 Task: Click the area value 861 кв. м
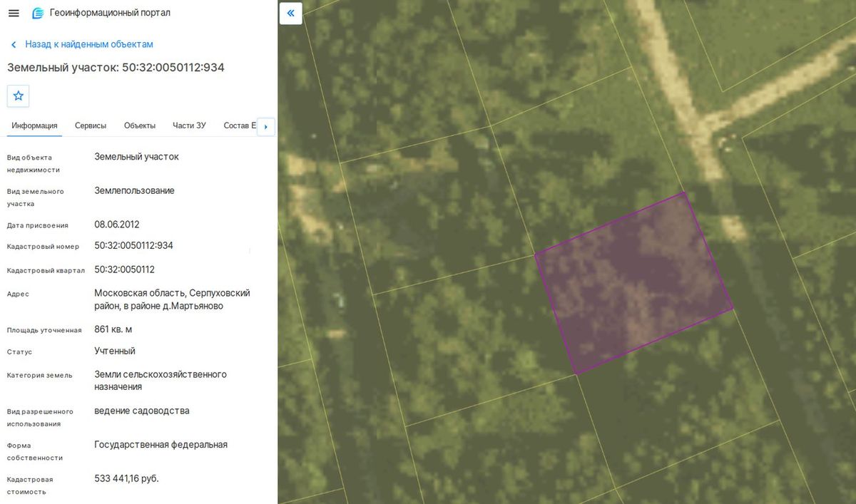pyautogui.click(x=113, y=329)
